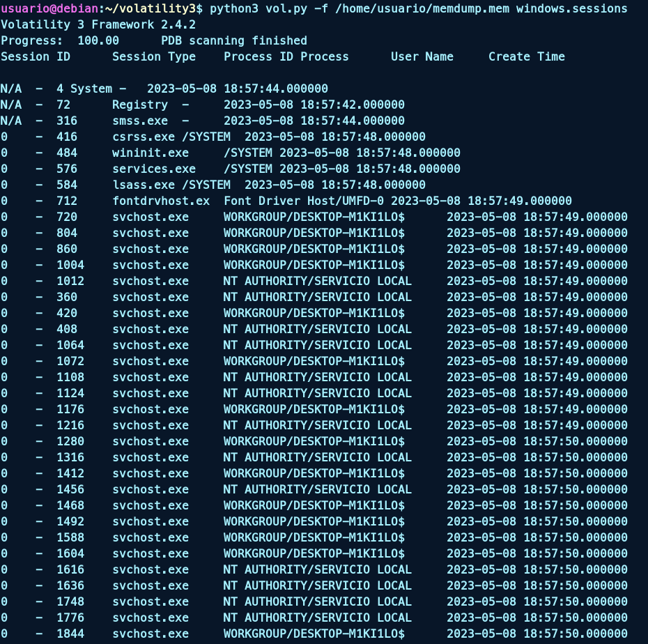Click the Session ID column header

(35, 56)
